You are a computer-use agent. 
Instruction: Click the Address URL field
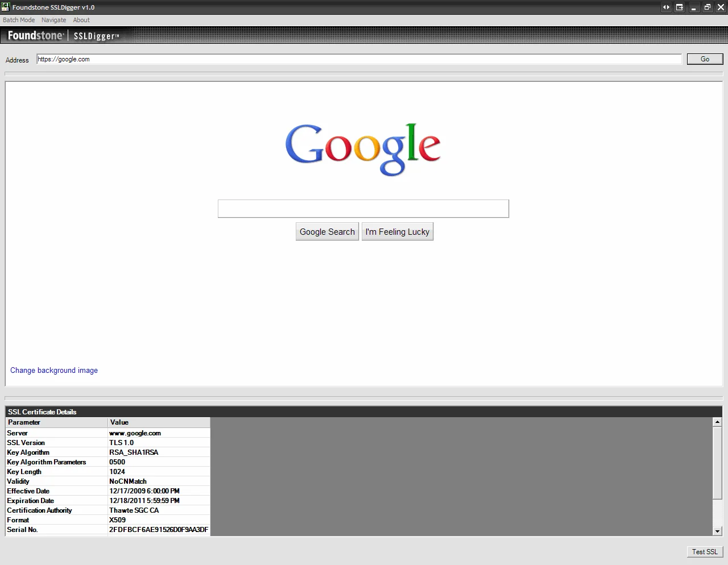359,59
